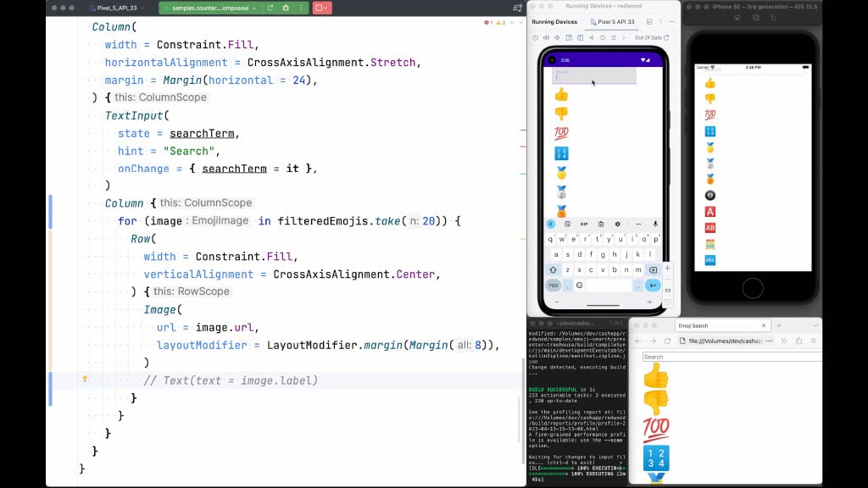Click the browser share icon

pos(798,341)
